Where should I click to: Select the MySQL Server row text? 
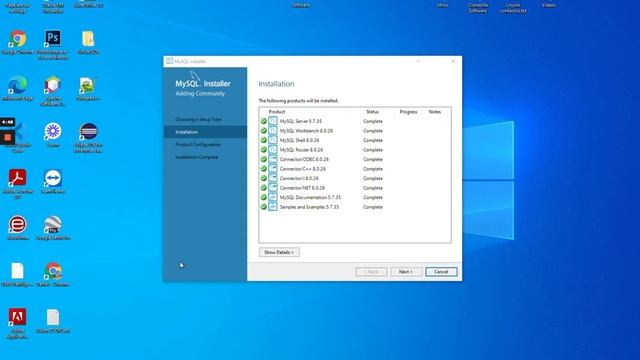point(301,121)
